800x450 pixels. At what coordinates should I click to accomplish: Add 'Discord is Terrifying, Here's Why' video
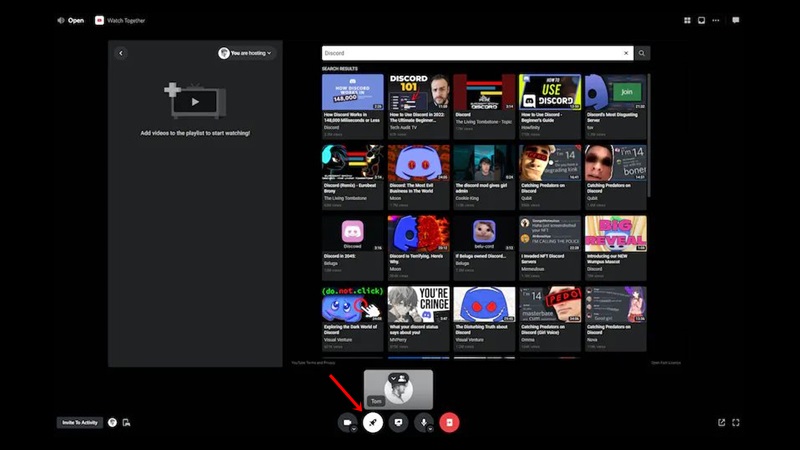click(x=418, y=248)
